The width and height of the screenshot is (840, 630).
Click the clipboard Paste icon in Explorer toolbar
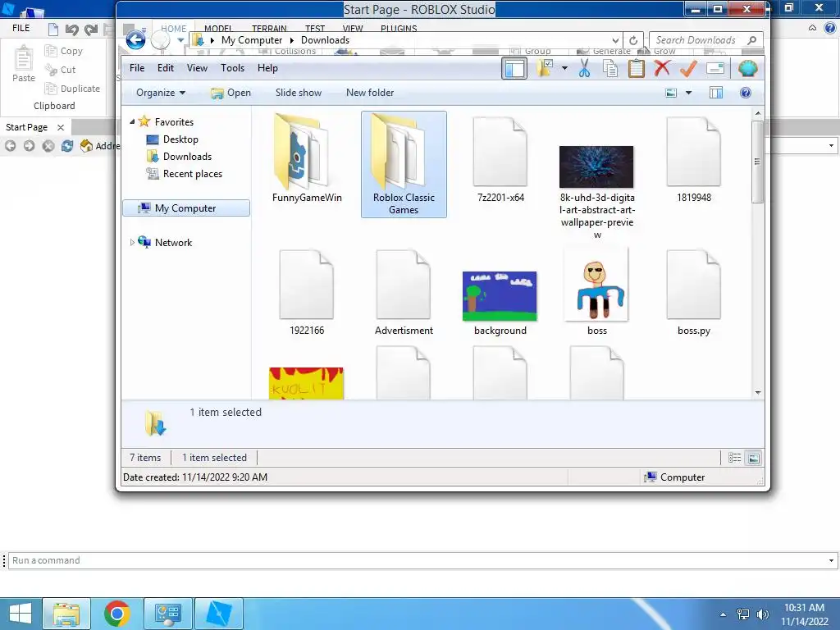click(636, 69)
